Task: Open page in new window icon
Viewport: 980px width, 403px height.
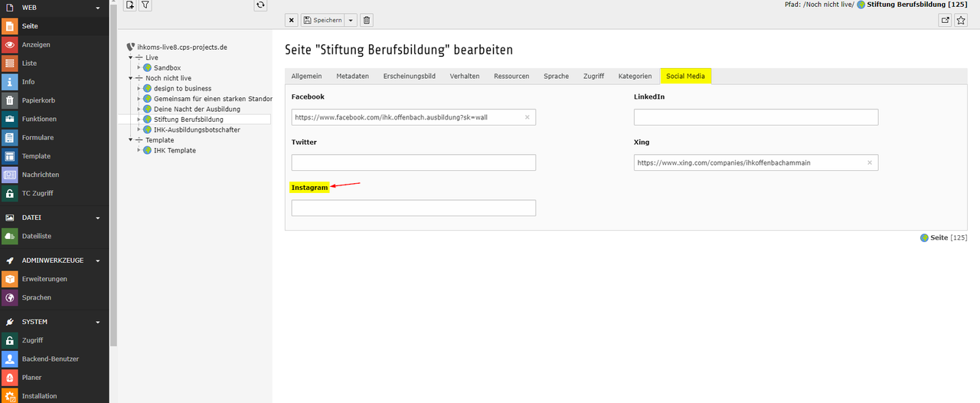Action: [x=946, y=20]
